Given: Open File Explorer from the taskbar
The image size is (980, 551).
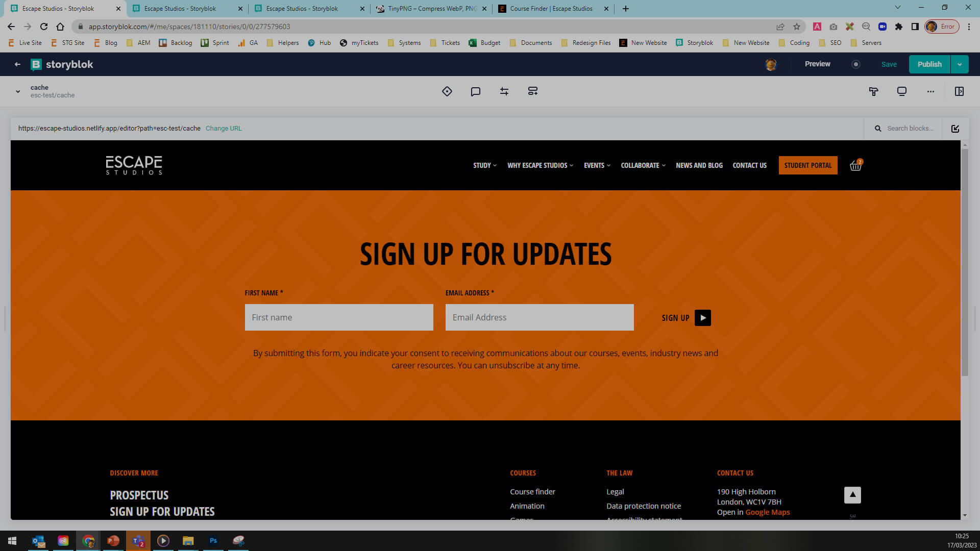Looking at the screenshot, I should pos(188,540).
